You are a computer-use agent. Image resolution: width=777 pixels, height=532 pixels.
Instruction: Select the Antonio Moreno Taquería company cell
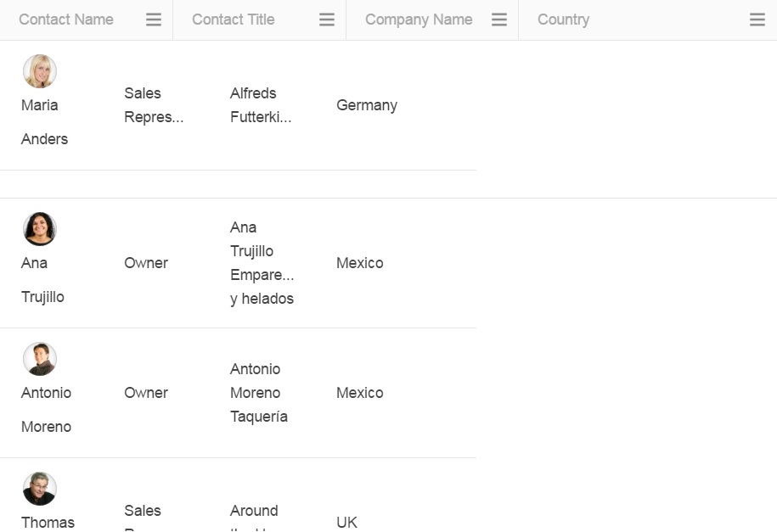(259, 393)
